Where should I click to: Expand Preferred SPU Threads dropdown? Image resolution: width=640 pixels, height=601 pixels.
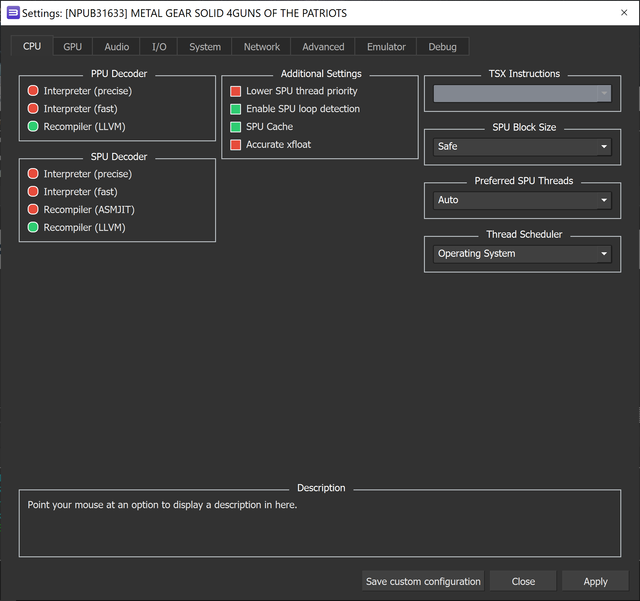pyautogui.click(x=522, y=200)
